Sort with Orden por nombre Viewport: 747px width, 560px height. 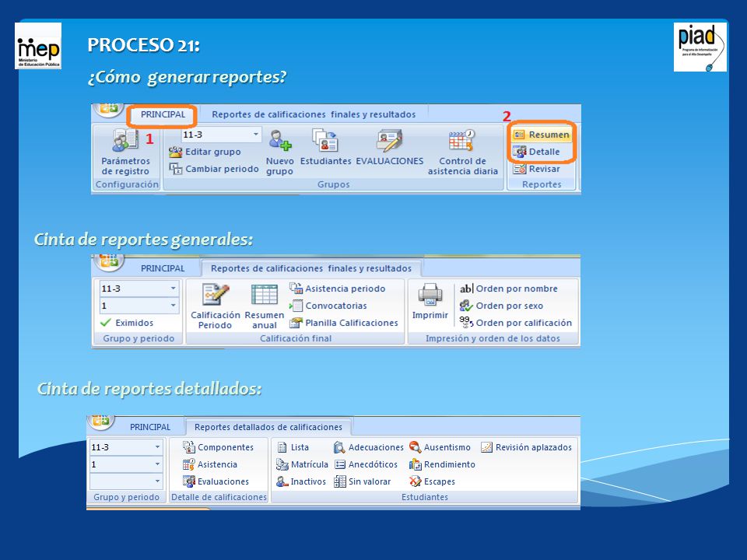coord(508,289)
